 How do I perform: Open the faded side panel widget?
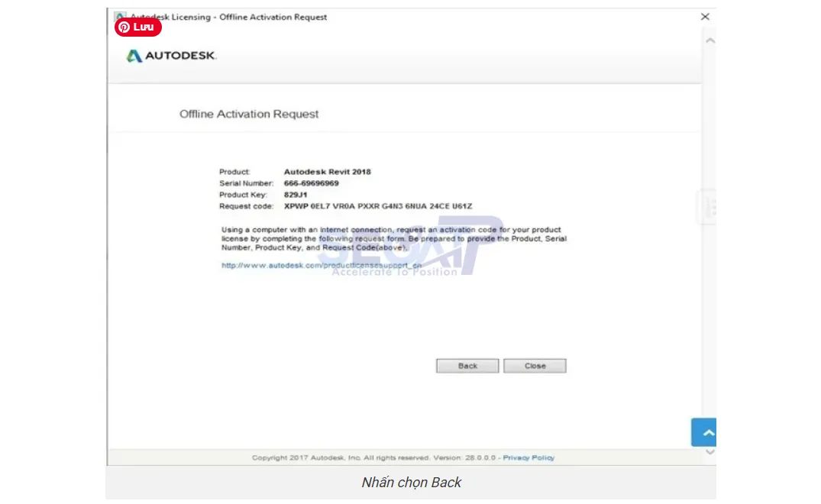point(709,206)
